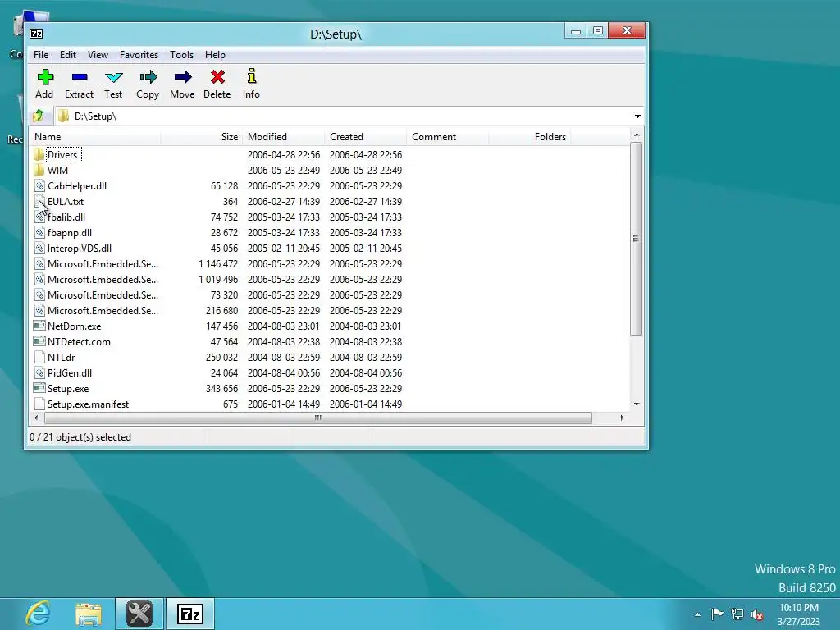Click the scroll left arrow
Viewport: 840px width, 630px height.
[36, 418]
